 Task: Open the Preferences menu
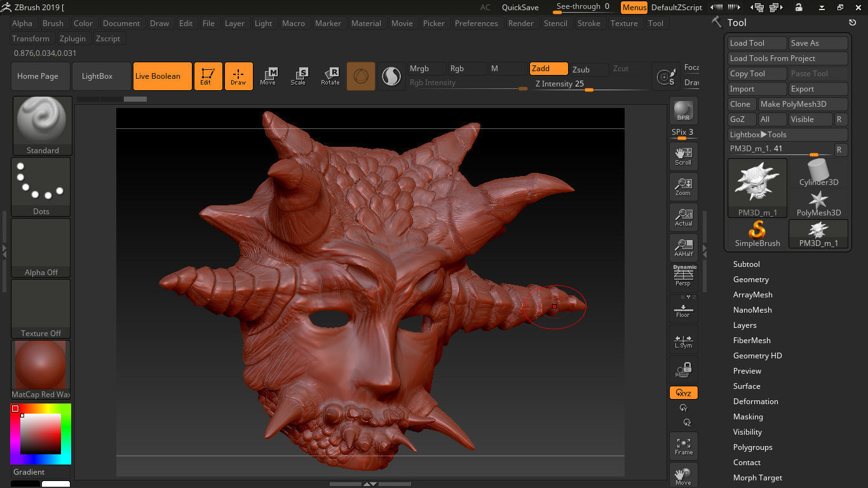(477, 24)
